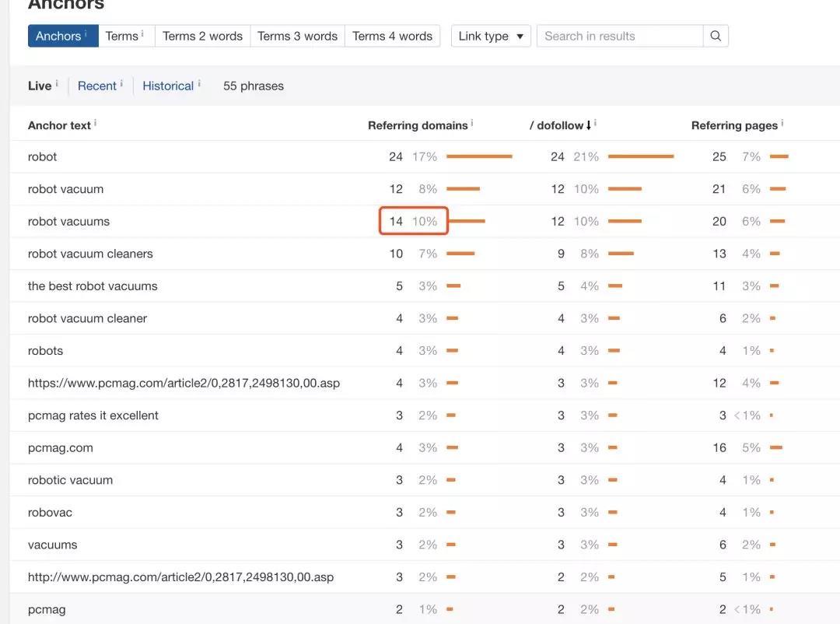Screen dimensions: 840x624
Task: Switch to the Terms tab
Action: [x=121, y=36]
